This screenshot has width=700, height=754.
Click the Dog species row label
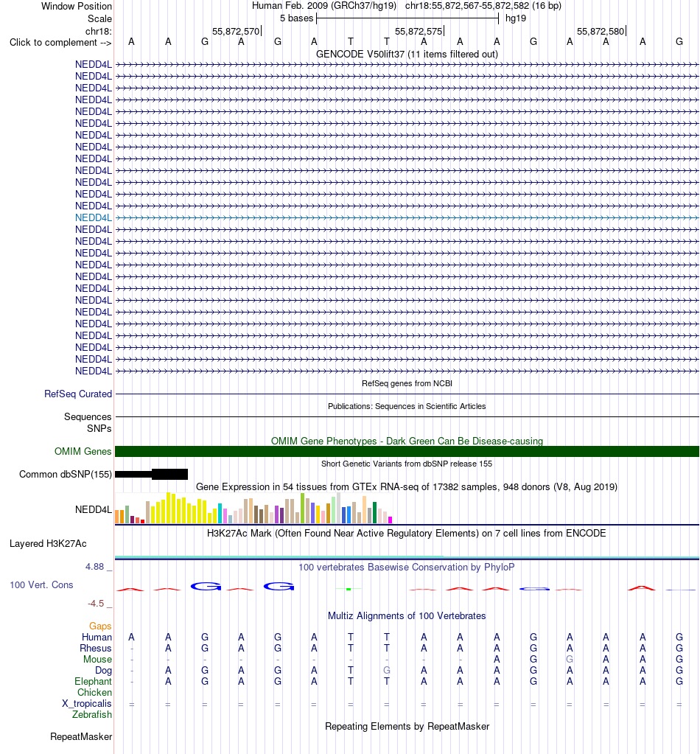(103, 670)
